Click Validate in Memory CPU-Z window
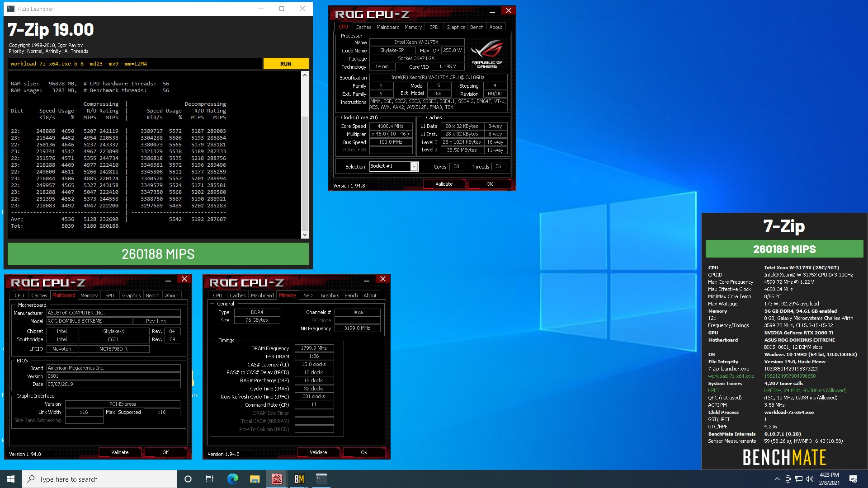868x488 pixels. (x=318, y=452)
